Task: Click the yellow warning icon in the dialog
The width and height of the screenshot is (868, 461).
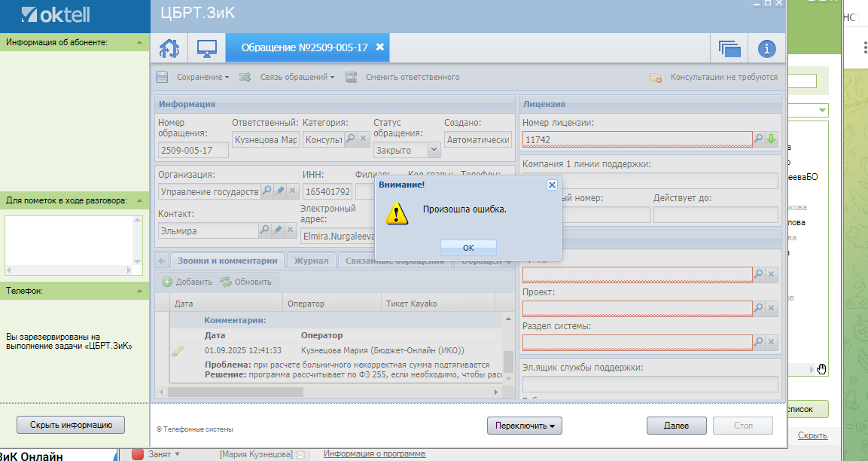Action: click(397, 213)
